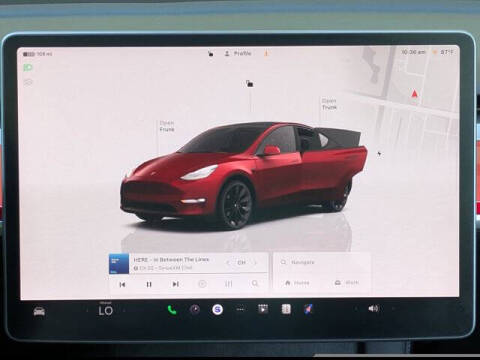Tap the song title HERE - In Between The Lines

pos(171,260)
